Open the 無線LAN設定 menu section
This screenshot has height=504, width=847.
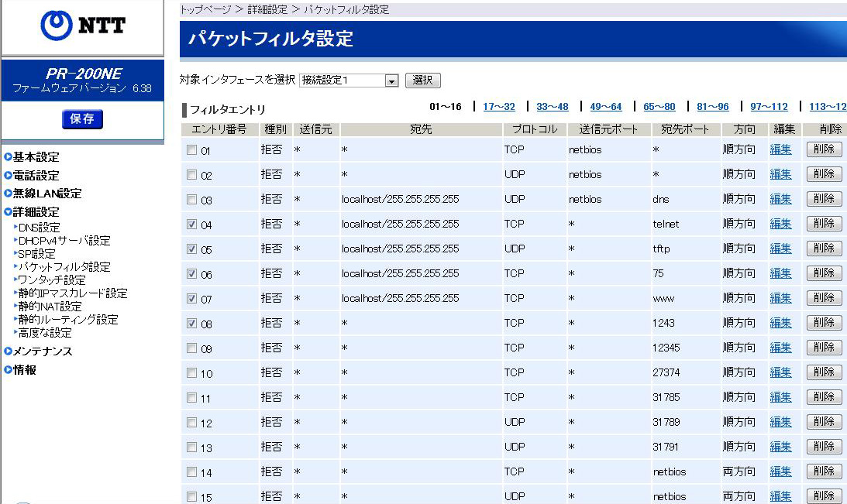click(x=46, y=194)
